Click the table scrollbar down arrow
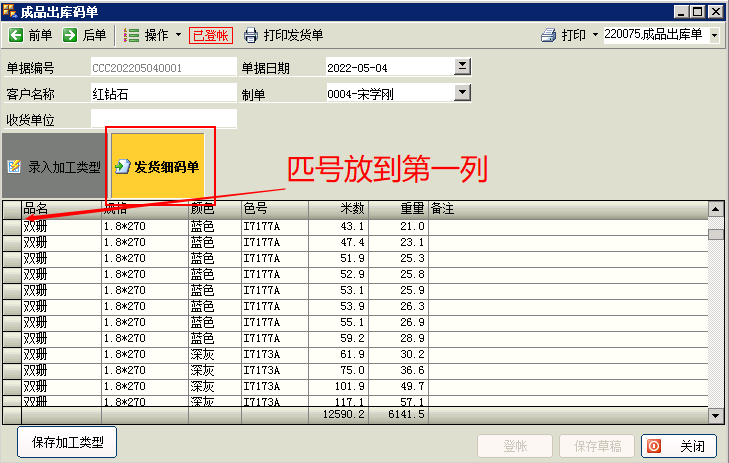 (716, 415)
